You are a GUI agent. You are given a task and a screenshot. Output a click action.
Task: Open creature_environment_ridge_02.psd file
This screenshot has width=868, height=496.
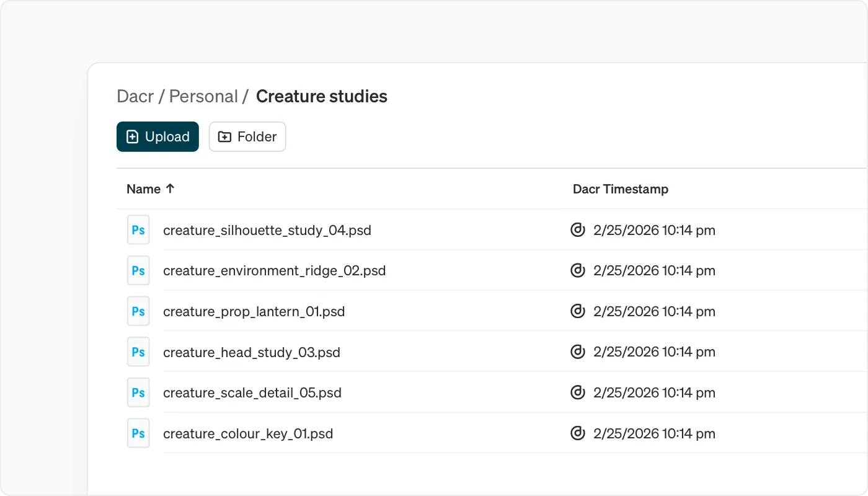coord(274,271)
